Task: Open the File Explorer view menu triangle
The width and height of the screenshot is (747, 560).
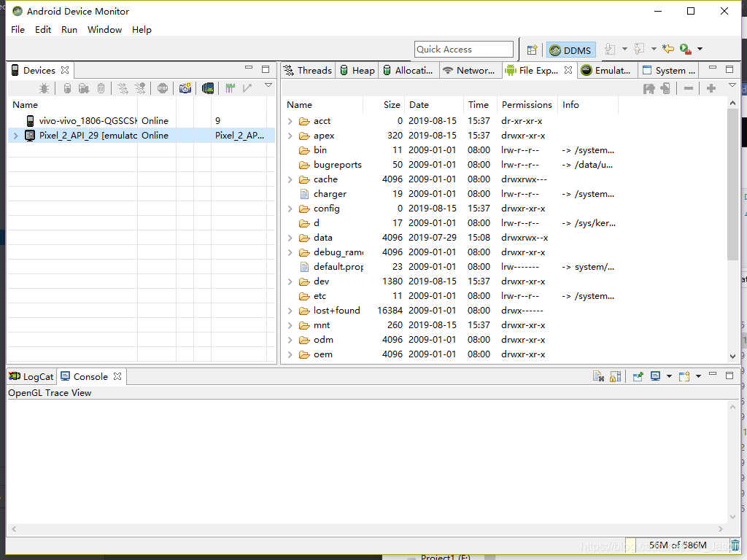Action: pos(732,85)
